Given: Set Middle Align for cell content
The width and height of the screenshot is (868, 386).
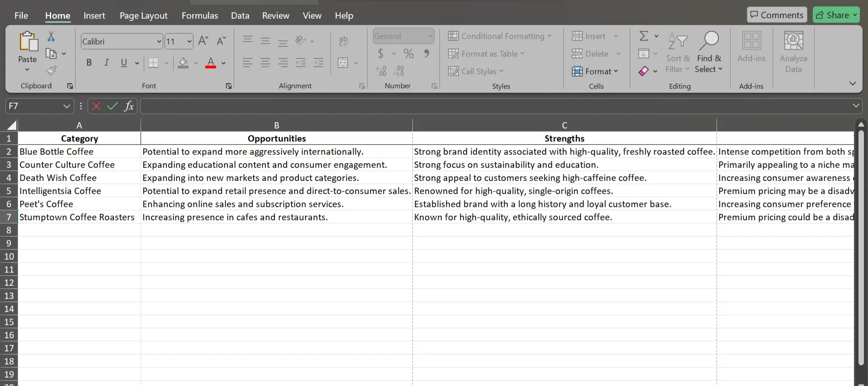Looking at the screenshot, I should (x=265, y=41).
